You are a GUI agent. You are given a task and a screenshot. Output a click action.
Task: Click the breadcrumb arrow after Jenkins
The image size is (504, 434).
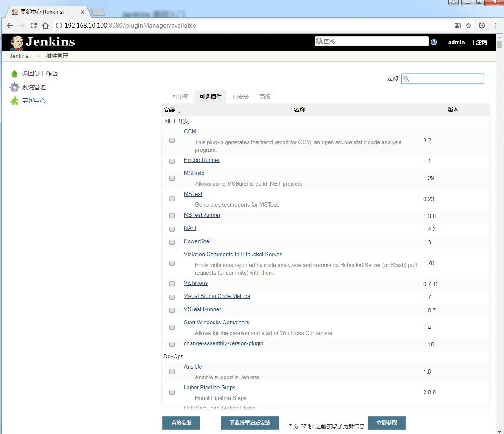click(x=38, y=56)
